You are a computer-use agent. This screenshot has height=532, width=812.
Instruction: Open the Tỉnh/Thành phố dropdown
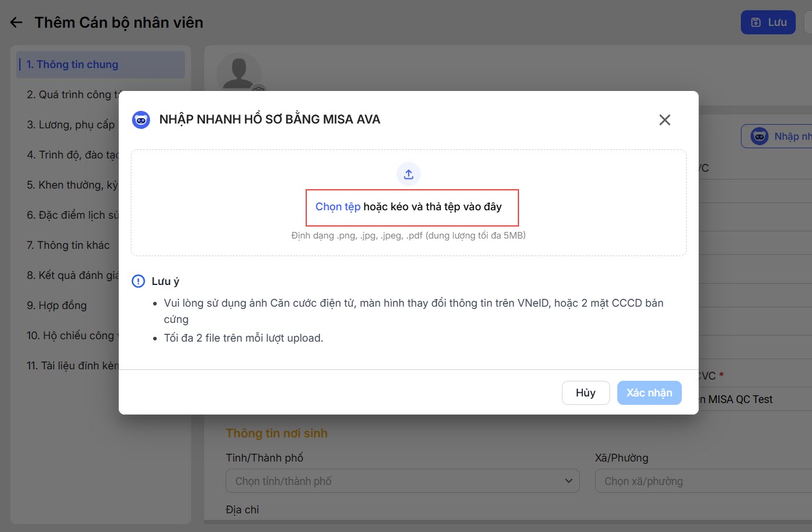pyautogui.click(x=402, y=481)
